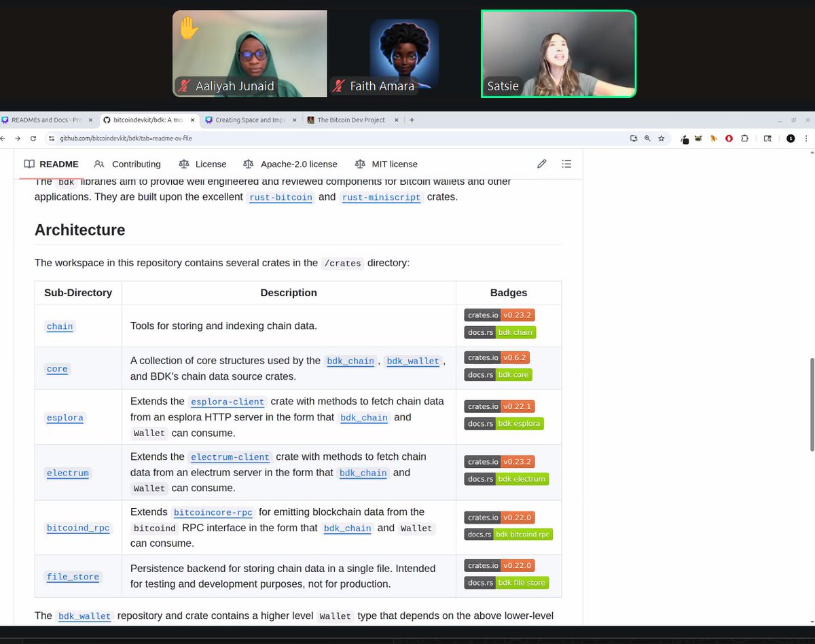The image size is (815, 644).
Task: Click the docs.rs bdk core badge
Action: 498,374
